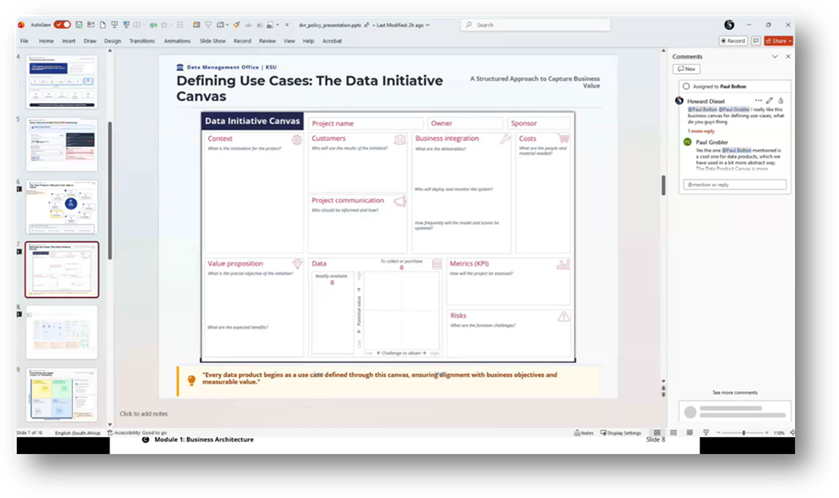Click the New comment button
This screenshot has width=839, height=498.
687,69
